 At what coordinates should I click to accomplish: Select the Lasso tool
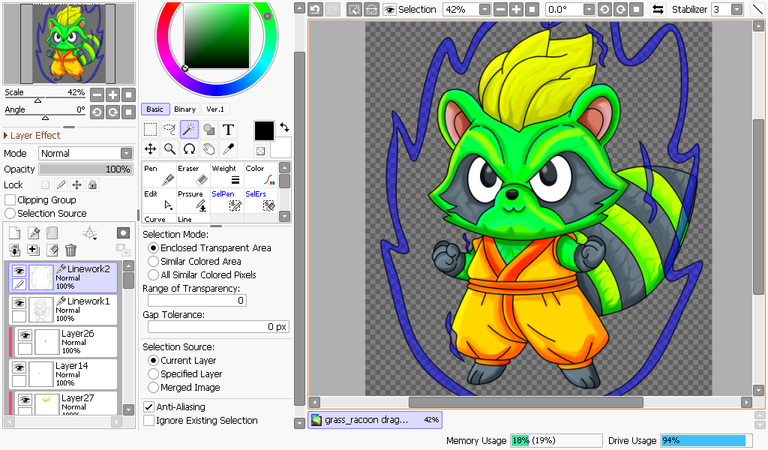pyautogui.click(x=169, y=130)
